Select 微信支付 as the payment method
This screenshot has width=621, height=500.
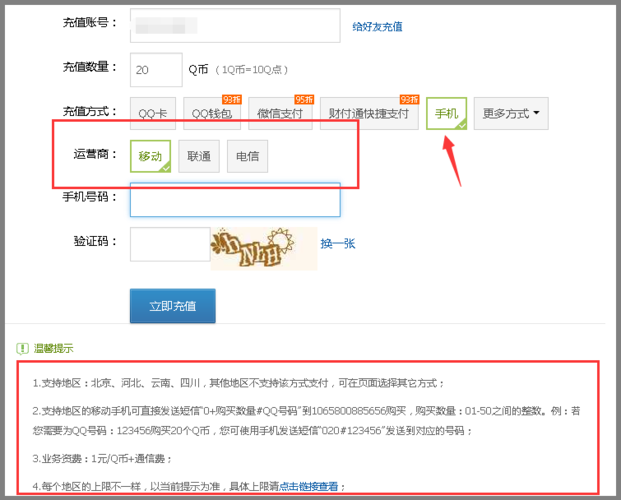[x=280, y=113]
